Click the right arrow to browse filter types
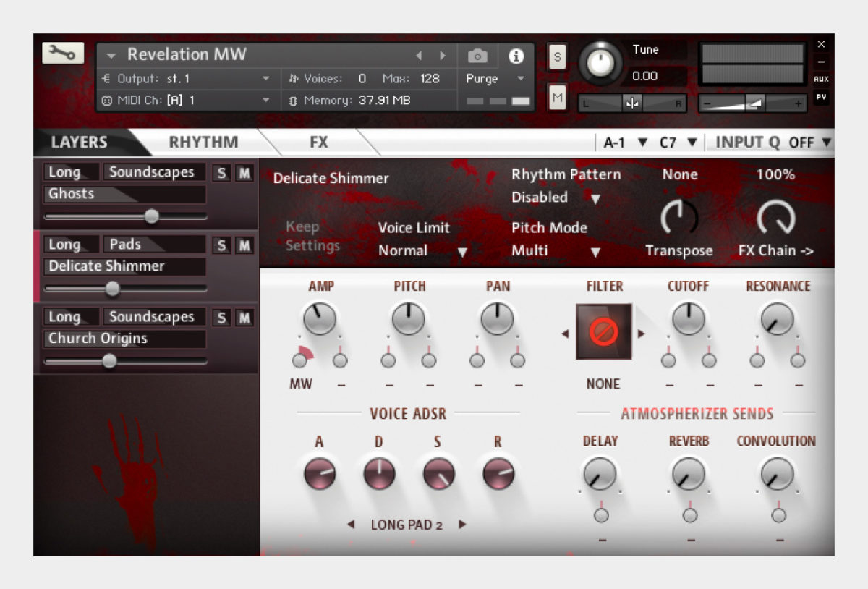This screenshot has width=868, height=589. click(640, 333)
